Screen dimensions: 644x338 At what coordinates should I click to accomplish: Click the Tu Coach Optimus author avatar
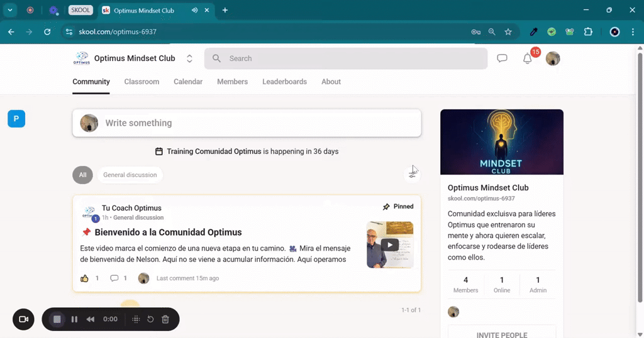pyautogui.click(x=89, y=213)
